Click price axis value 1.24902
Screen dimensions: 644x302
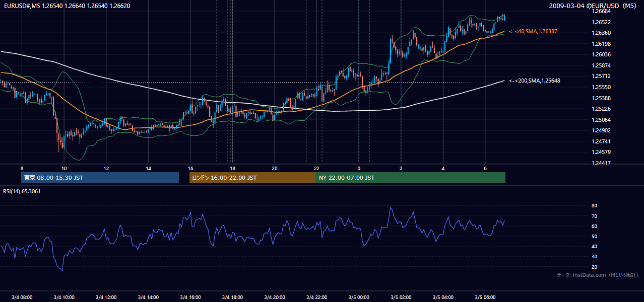click(601, 130)
